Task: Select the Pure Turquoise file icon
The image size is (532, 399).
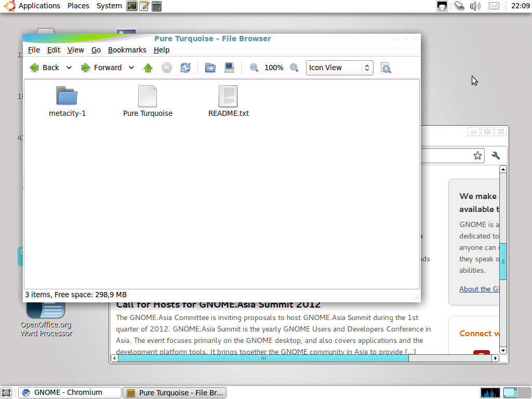Action: [148, 96]
